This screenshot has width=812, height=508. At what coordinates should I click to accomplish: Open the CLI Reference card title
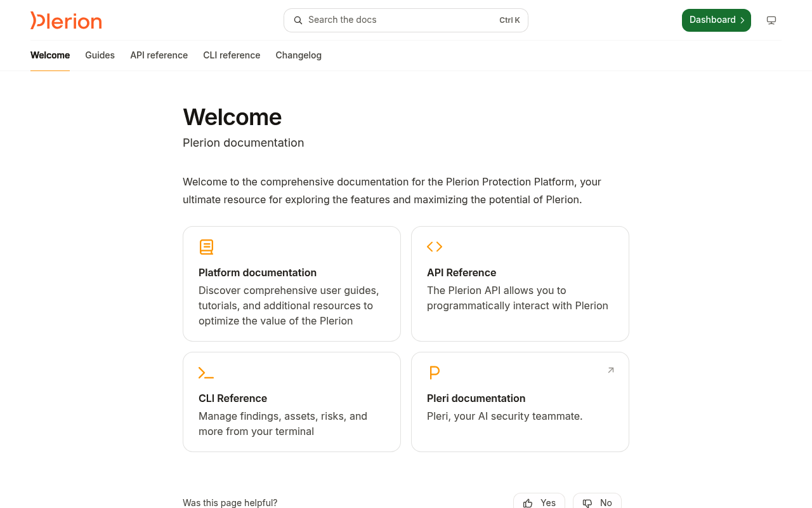coord(233,398)
